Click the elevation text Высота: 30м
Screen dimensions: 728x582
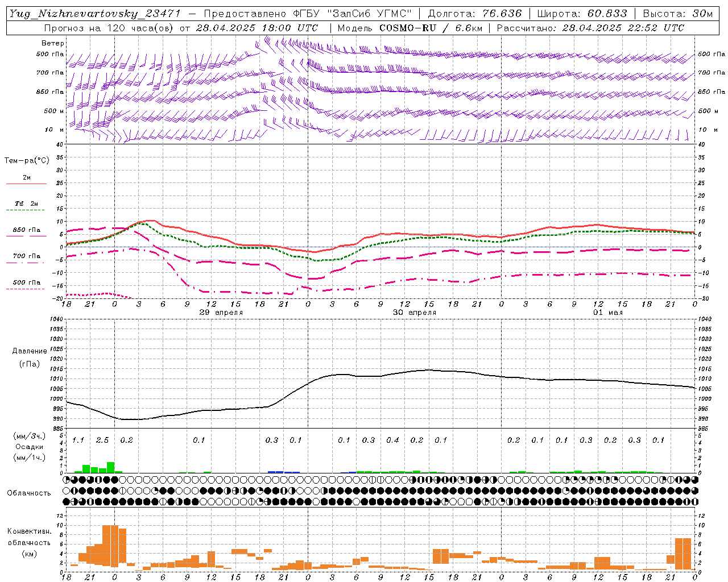click(x=677, y=14)
